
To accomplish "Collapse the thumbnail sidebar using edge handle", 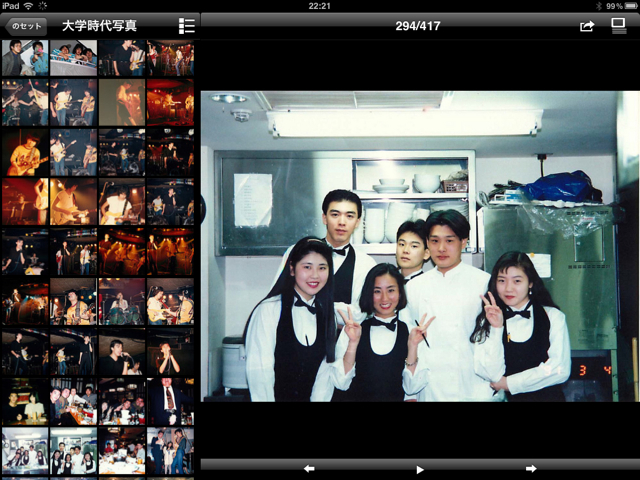I will pos(201,209).
